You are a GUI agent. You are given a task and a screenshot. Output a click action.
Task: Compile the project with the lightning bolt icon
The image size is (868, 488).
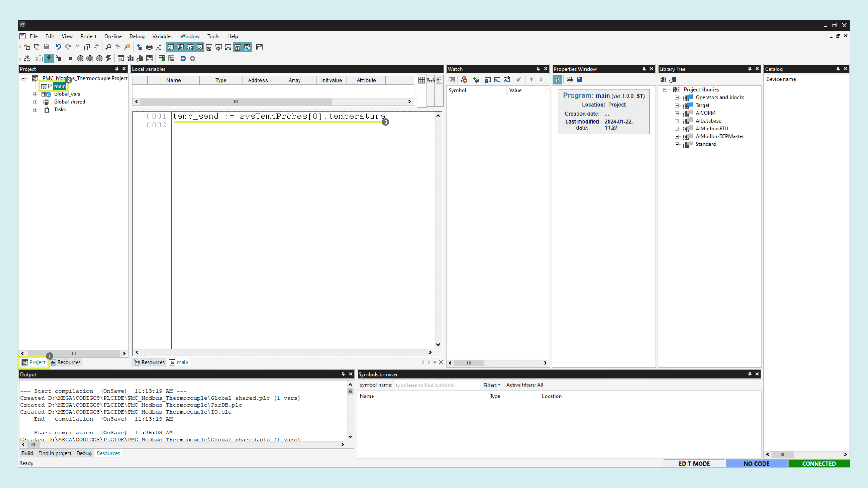coord(108,58)
